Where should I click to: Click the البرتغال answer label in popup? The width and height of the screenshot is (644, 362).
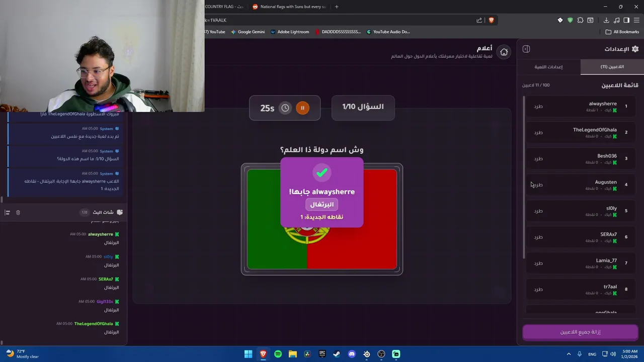tap(321, 204)
